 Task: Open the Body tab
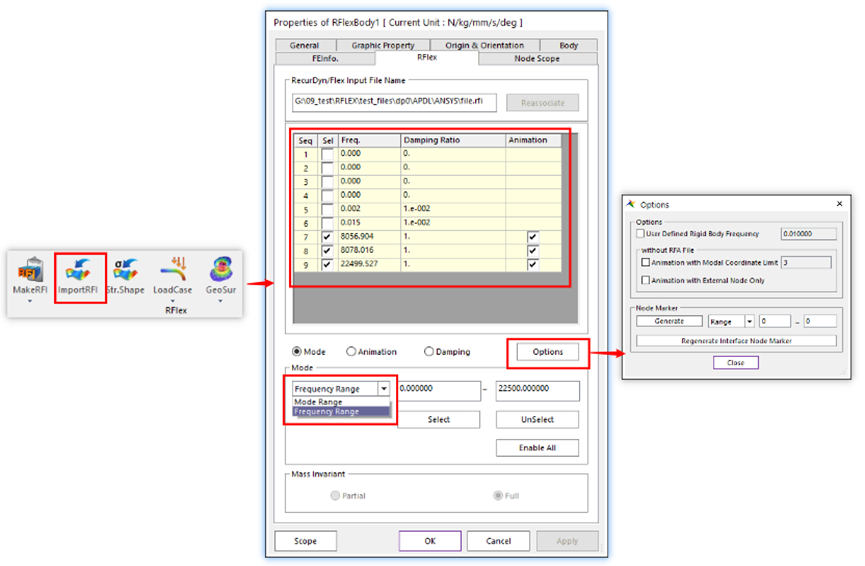[568, 45]
